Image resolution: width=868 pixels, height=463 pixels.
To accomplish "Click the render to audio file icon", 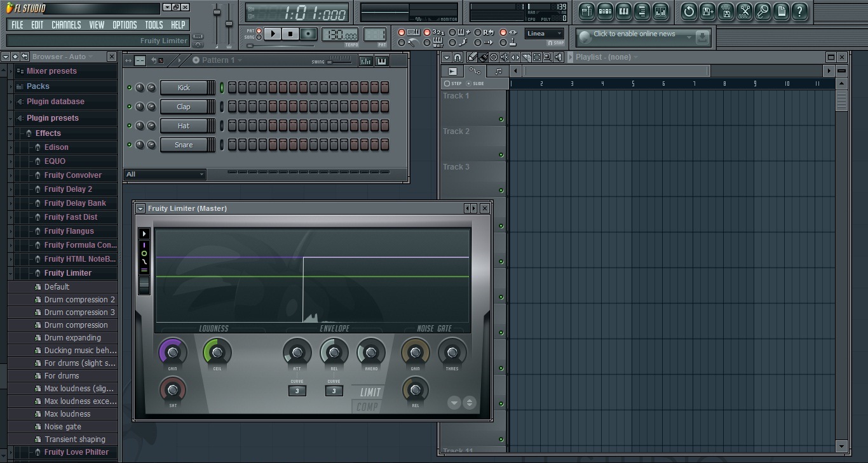I will pos(726,11).
